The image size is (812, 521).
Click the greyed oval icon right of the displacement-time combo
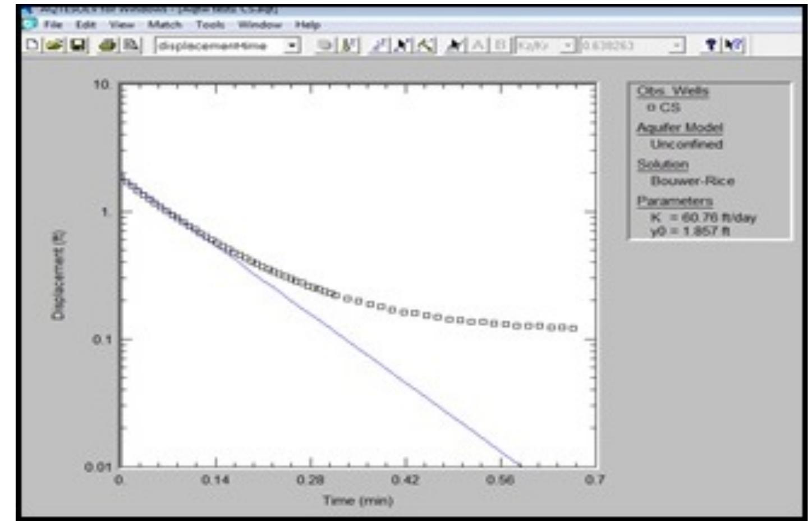click(x=325, y=45)
